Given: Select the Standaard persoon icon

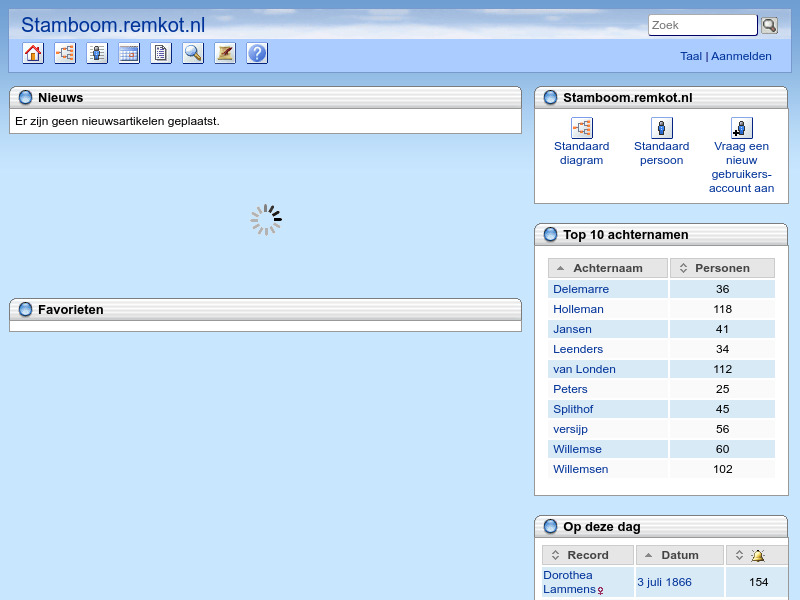Looking at the screenshot, I should [661, 128].
